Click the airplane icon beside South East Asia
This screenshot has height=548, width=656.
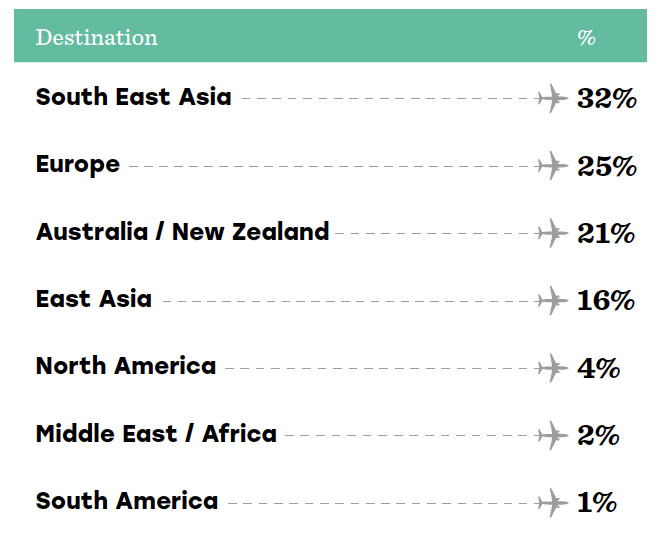coord(551,98)
